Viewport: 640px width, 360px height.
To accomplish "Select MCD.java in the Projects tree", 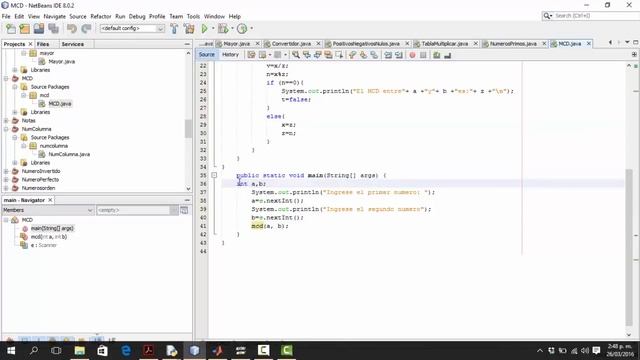I will coord(60,104).
